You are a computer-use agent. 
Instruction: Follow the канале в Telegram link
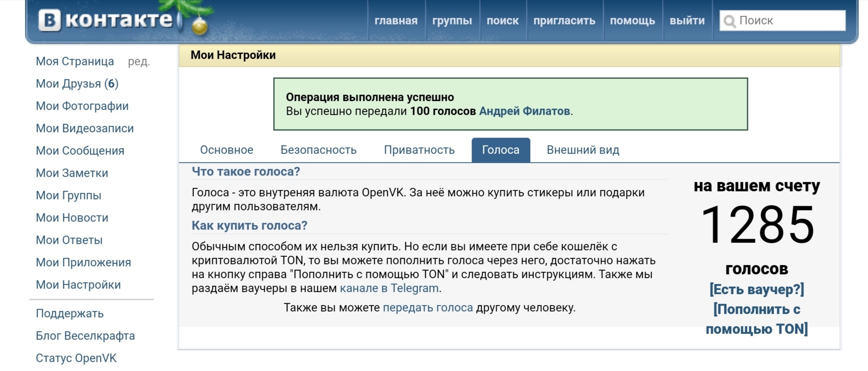(x=389, y=288)
